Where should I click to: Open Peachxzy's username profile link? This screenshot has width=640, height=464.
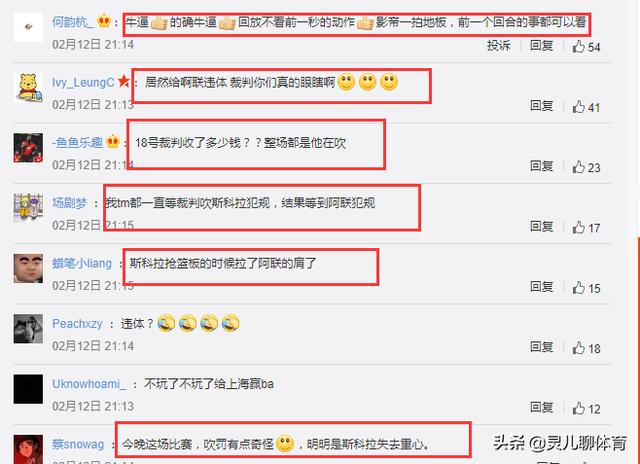[x=77, y=324]
